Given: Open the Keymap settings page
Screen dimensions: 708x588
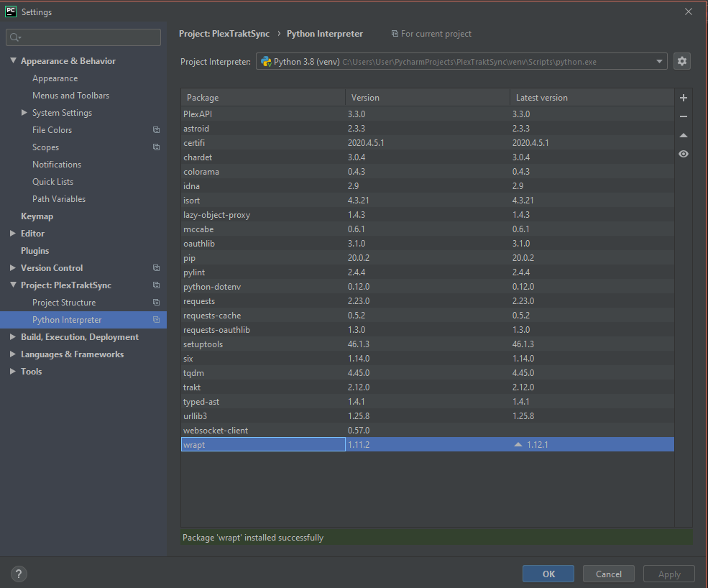Looking at the screenshot, I should [x=37, y=216].
